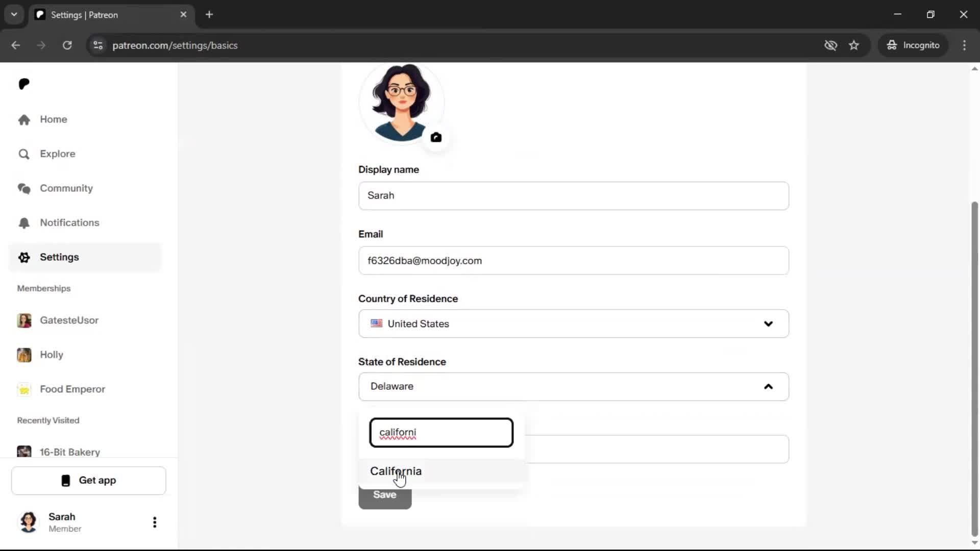This screenshot has width=980, height=551.
Task: Click the state search box containing "californi"
Action: coord(442,433)
